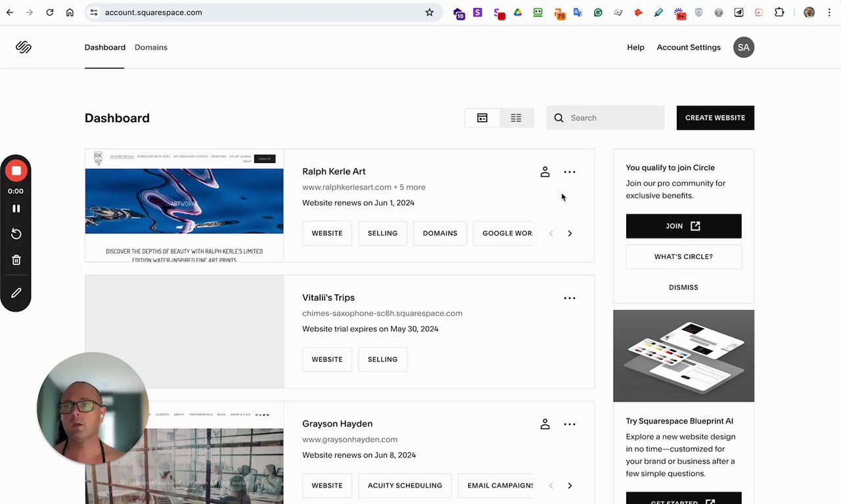Click the Create Website button
Viewport: 841px width, 504px height.
tap(716, 118)
